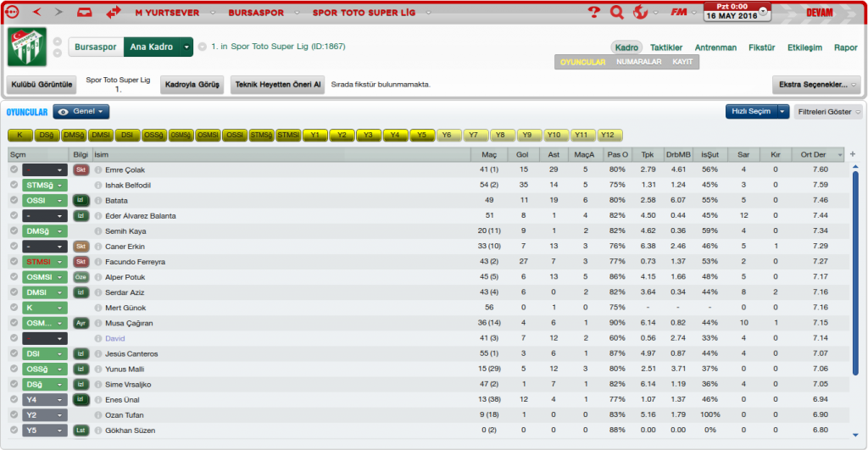Switch to the NUMARALAR sub-tab

point(639,62)
